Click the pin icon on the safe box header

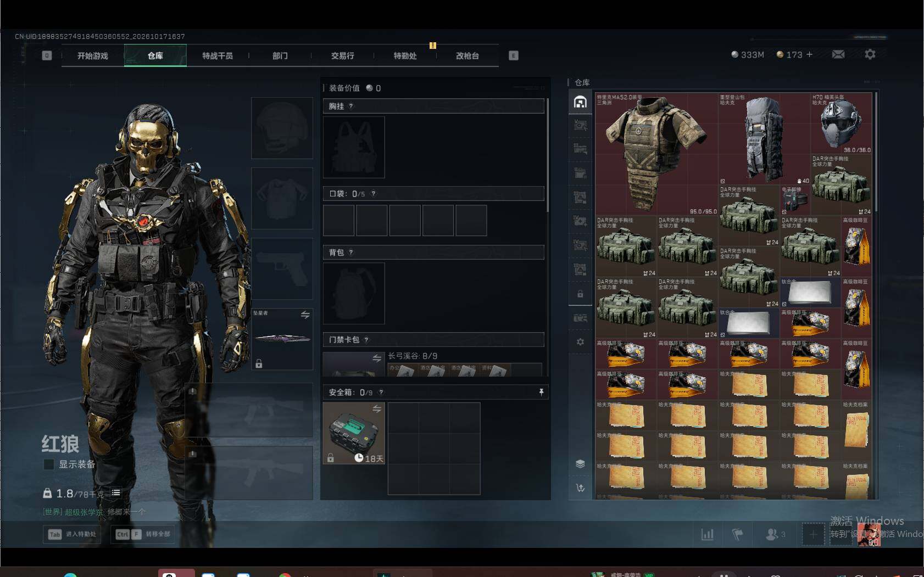tap(541, 392)
